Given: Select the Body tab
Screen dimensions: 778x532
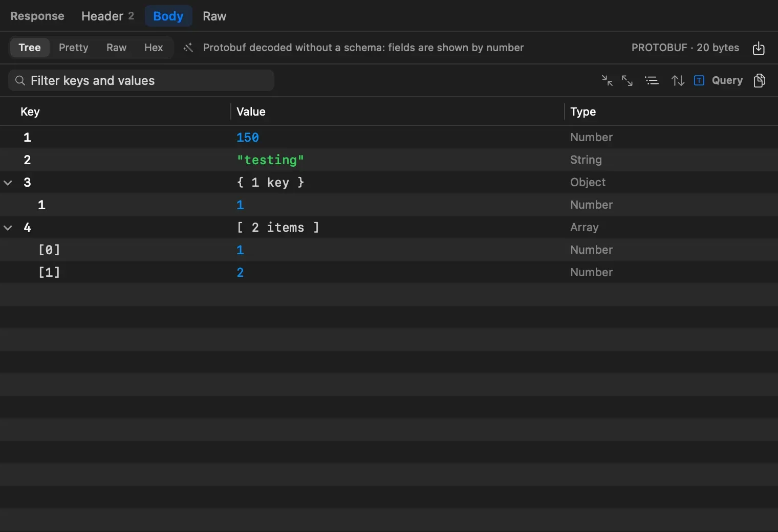Looking at the screenshot, I should point(168,16).
